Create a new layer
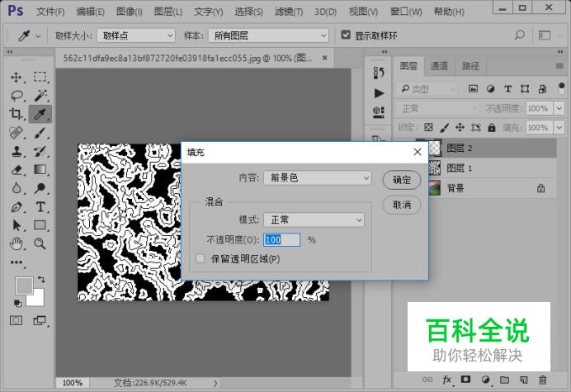This screenshot has width=571, height=392. coord(524,380)
